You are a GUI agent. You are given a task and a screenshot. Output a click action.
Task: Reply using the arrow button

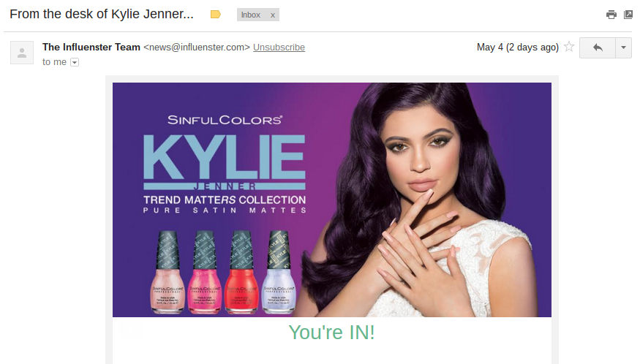[598, 48]
